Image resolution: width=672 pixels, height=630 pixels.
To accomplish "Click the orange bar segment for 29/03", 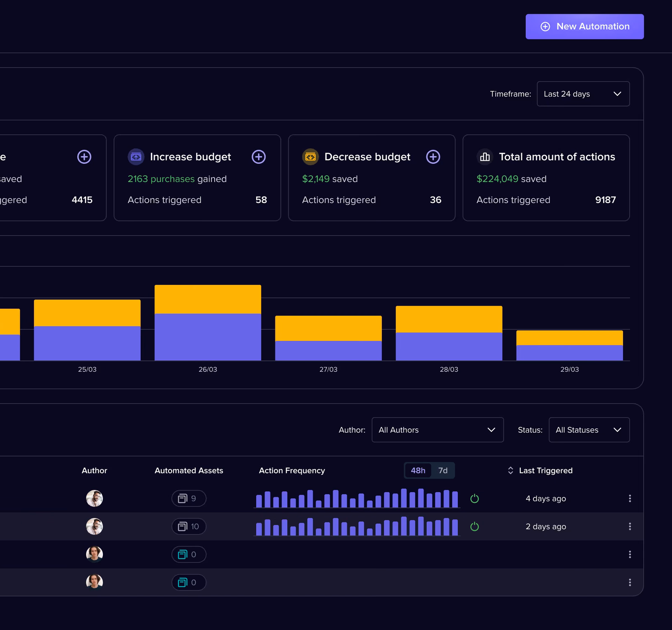I will tap(570, 338).
